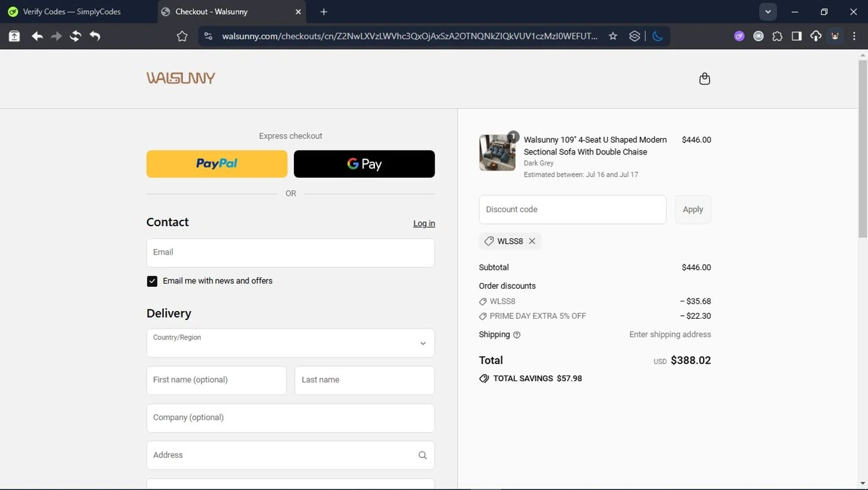868x490 pixels.
Task: Click the upload tray icon at the toolbar start
Action: coord(14,36)
